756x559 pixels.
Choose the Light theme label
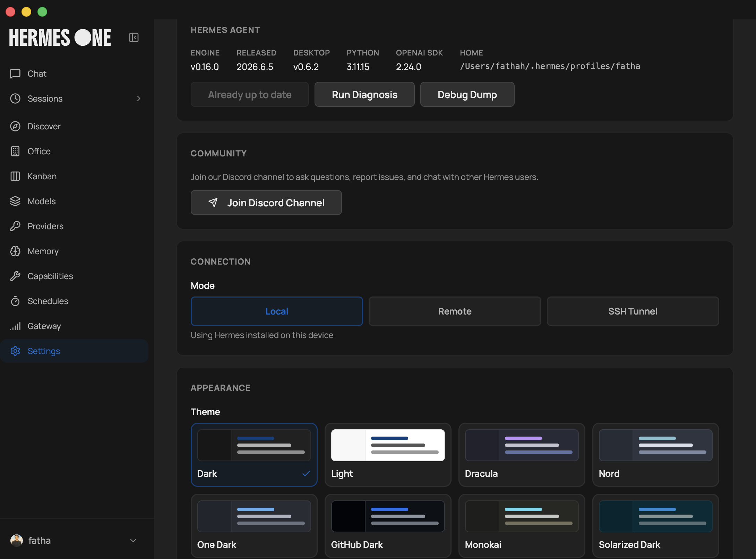click(342, 474)
